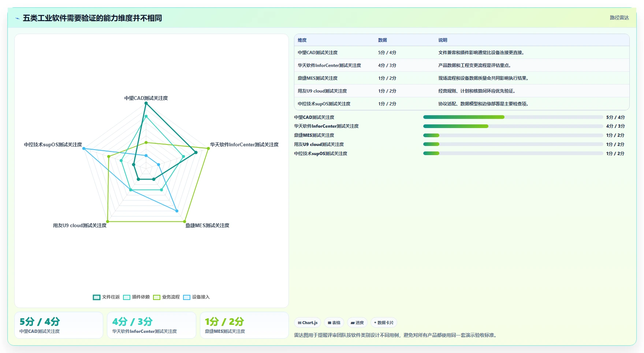Screen dimensions: 644x353
Task: Toggle the 插件依赖 legend series
Action: [x=136, y=297]
